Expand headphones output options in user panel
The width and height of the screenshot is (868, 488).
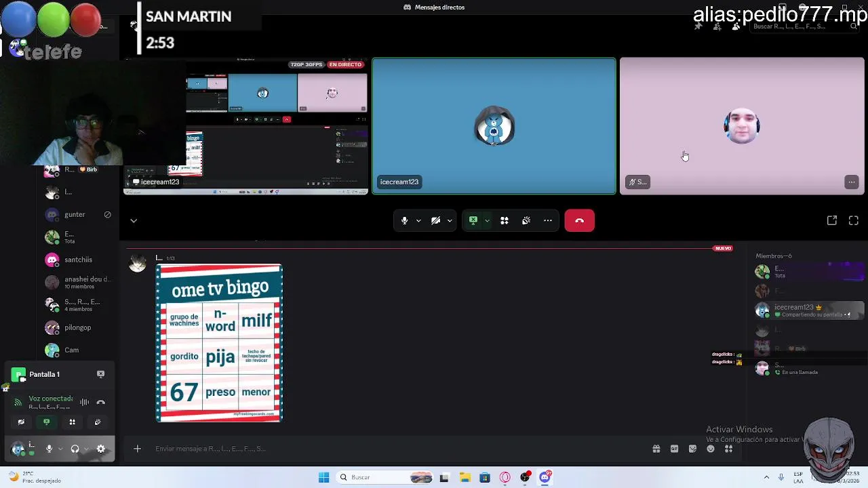tap(86, 449)
